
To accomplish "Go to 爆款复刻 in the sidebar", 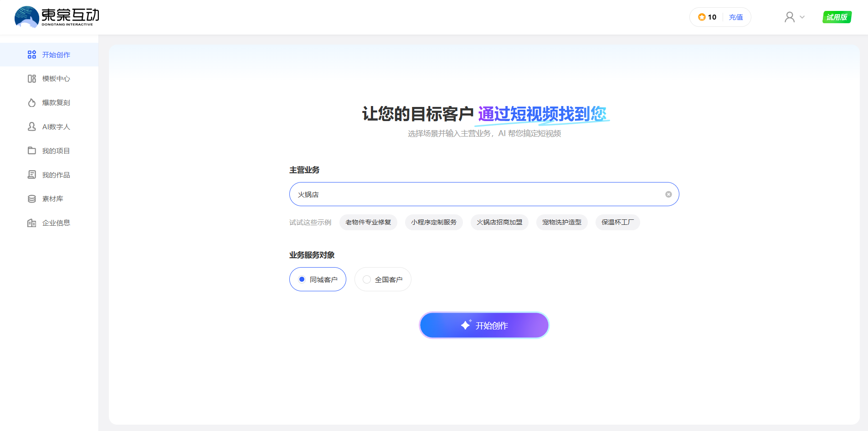I will [x=49, y=103].
